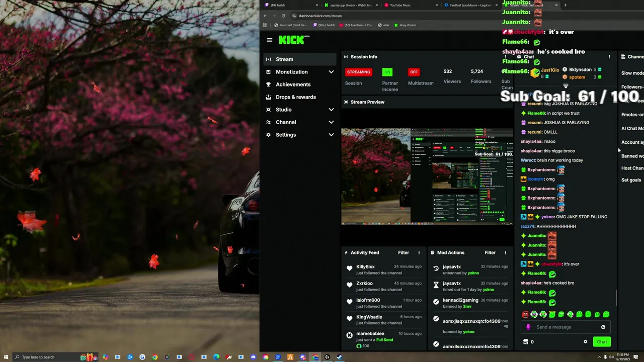
Task: Insert the red angry emote
Action: pos(525,315)
